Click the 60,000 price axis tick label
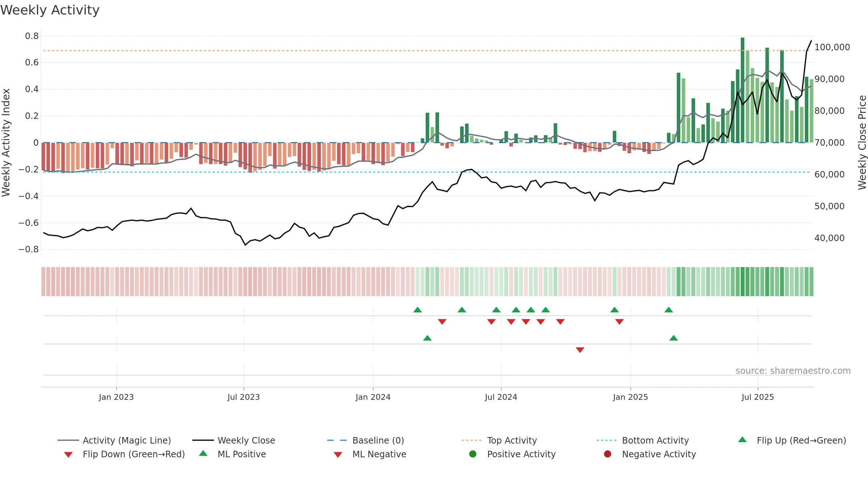Viewport: 868px width, 488px height. point(829,174)
